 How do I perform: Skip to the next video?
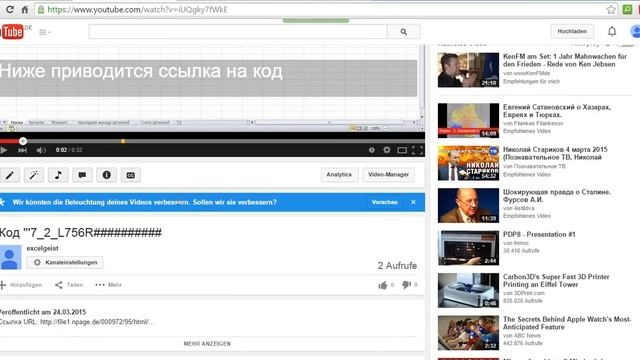(22, 150)
